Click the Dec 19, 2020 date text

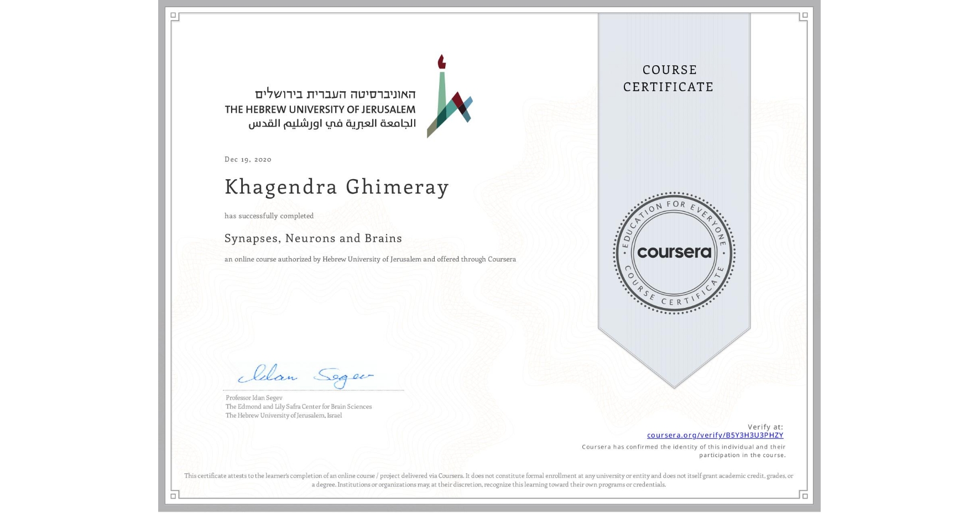(x=248, y=159)
